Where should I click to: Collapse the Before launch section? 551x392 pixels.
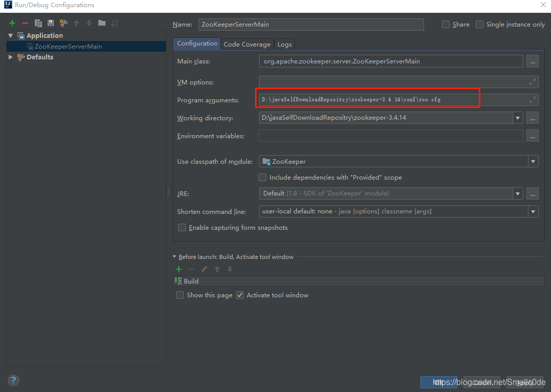pos(174,257)
